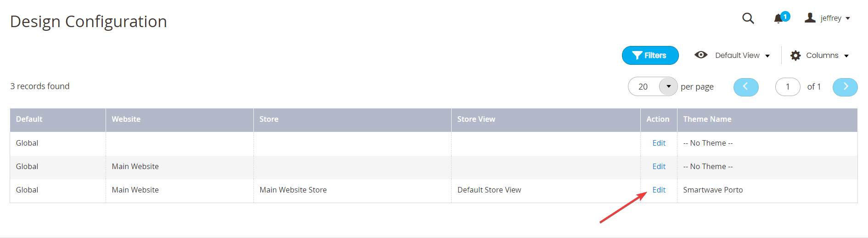Image resolution: width=868 pixels, height=238 pixels.
Task: Edit the Smartwave Porto store view row
Action: tap(659, 190)
